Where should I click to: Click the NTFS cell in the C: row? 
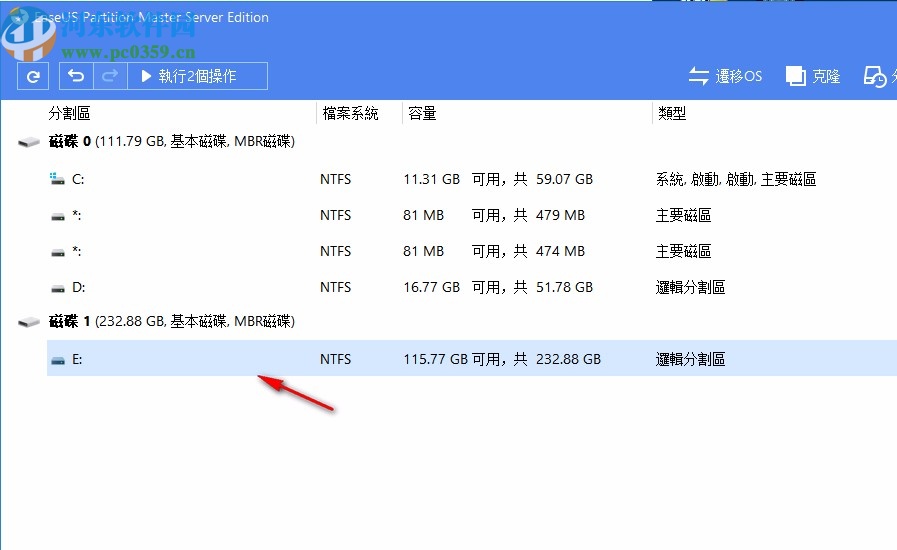tap(335, 179)
